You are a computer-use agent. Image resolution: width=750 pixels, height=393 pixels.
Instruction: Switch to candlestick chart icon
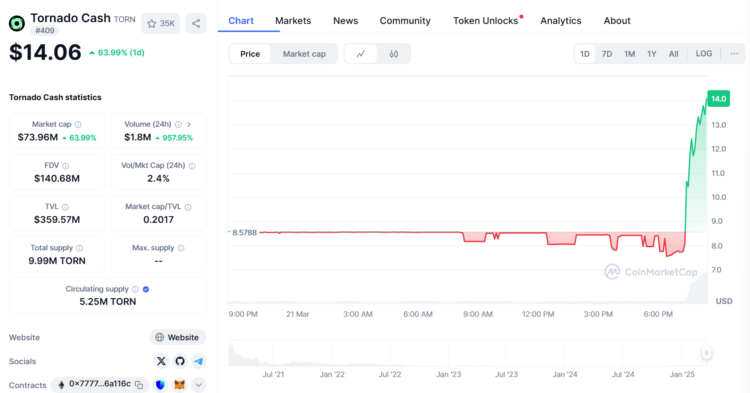point(394,54)
